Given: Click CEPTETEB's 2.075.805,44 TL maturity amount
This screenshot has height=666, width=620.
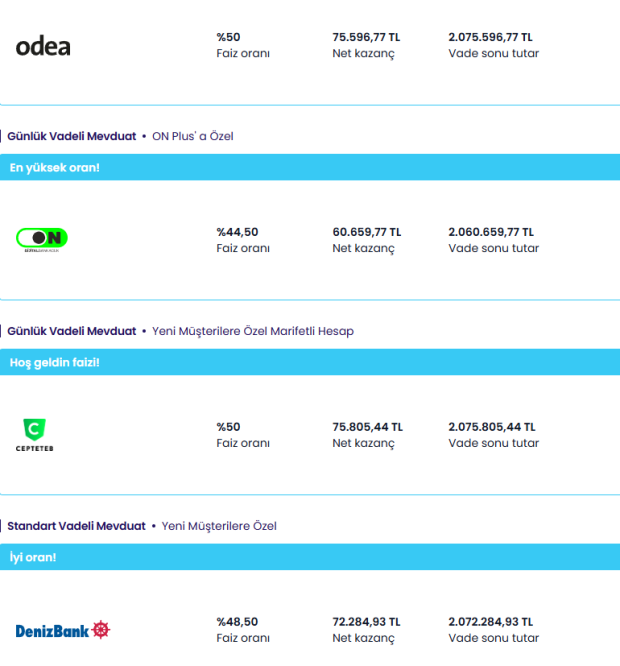Looking at the screenshot, I should [491, 427].
